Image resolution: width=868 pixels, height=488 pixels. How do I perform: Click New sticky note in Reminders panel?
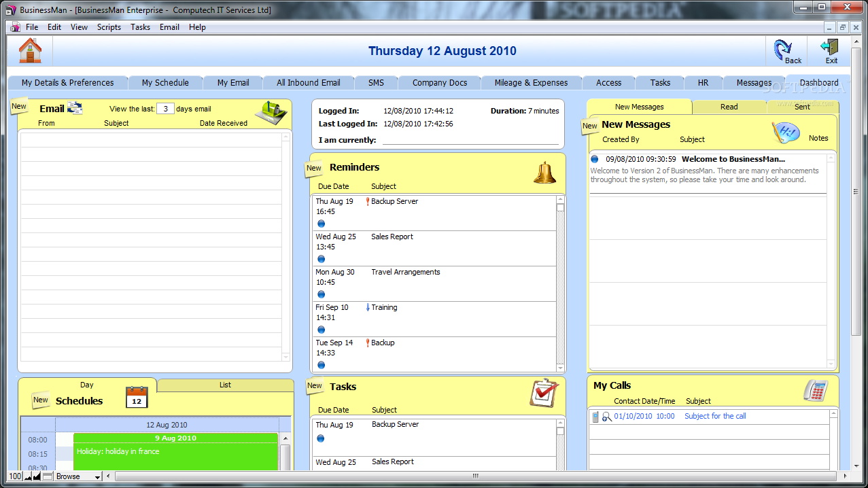coord(314,168)
